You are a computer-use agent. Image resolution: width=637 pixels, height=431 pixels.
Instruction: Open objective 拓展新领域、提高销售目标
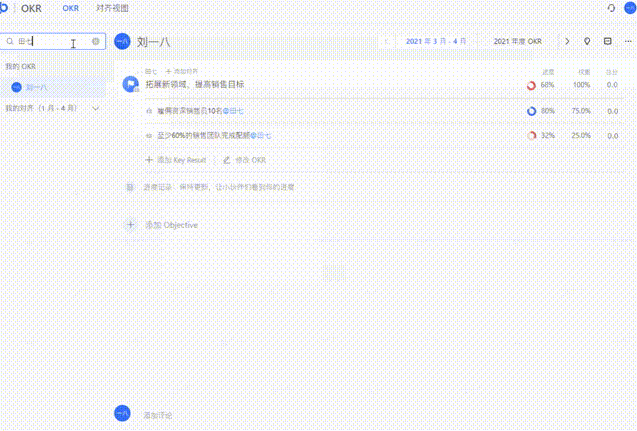(x=195, y=84)
